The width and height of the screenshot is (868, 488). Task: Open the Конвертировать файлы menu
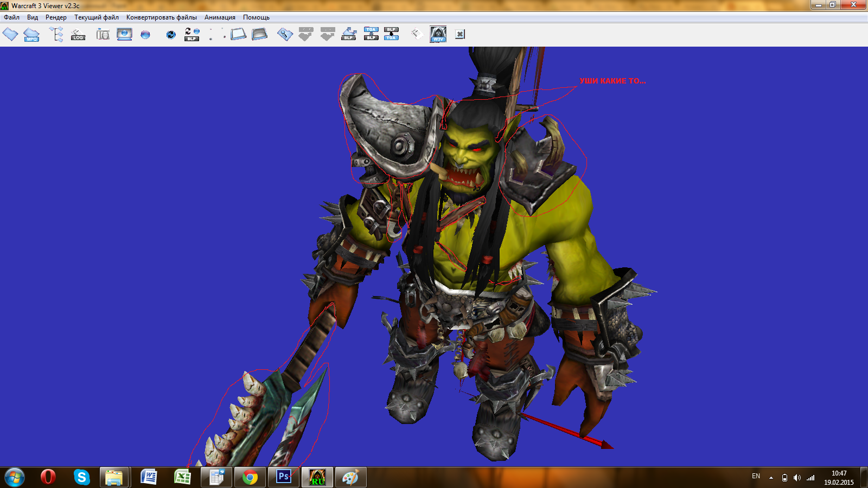tap(162, 17)
